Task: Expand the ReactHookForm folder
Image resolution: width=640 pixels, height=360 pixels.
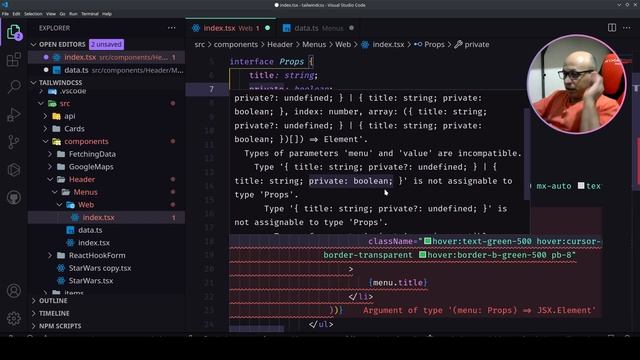Action: tap(50, 255)
